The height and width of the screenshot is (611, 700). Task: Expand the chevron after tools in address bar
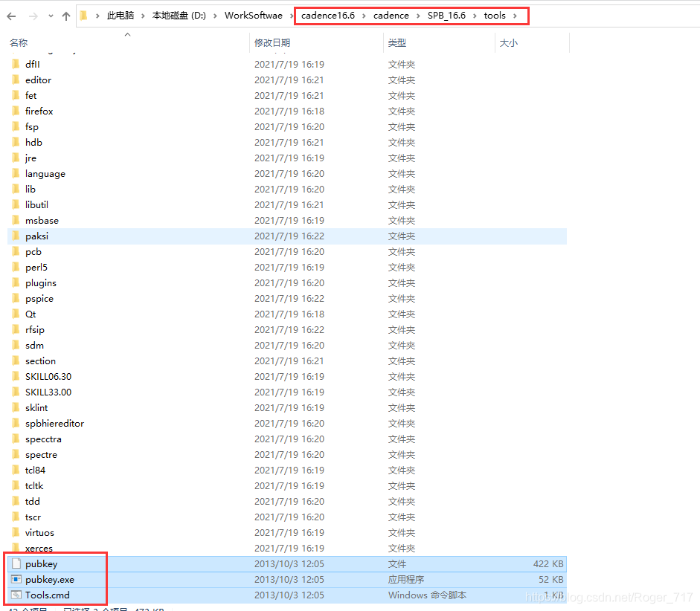point(515,16)
